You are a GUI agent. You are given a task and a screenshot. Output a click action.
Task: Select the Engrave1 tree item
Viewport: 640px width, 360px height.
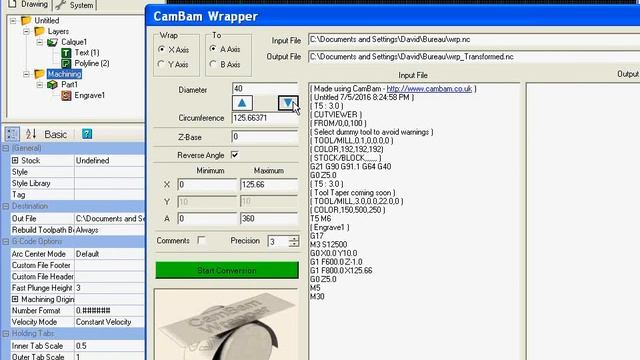tap(89, 96)
